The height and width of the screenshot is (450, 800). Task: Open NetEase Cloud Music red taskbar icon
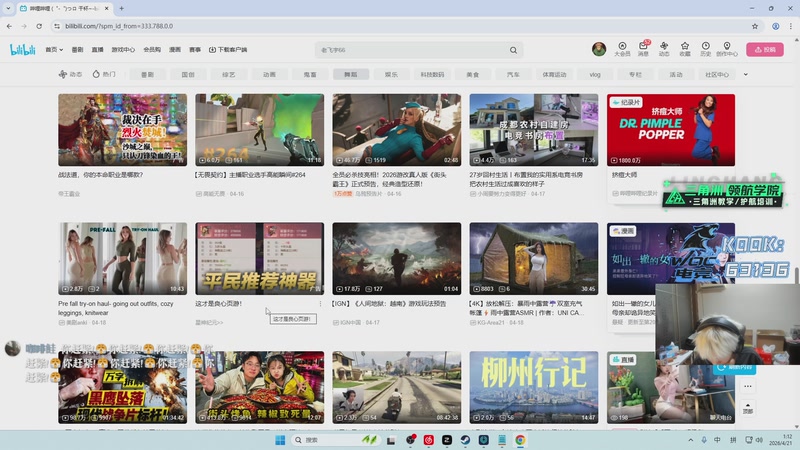pos(429,440)
